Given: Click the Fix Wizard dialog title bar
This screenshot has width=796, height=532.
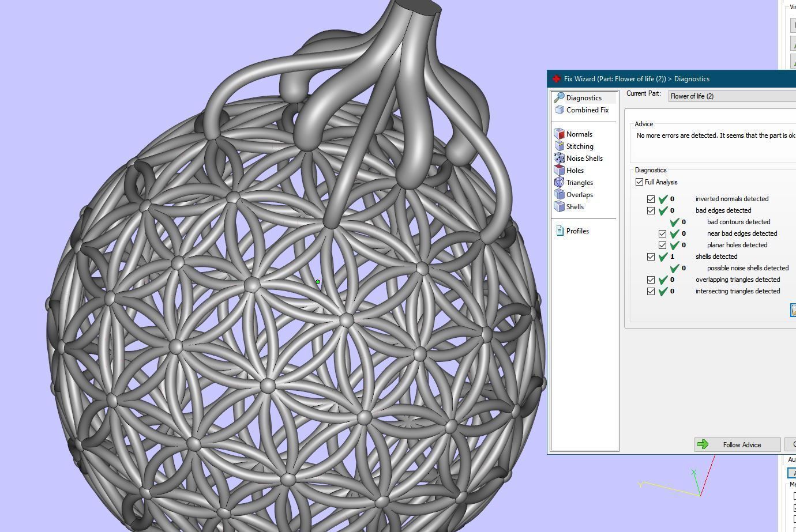Looking at the screenshot, I should pos(671,79).
